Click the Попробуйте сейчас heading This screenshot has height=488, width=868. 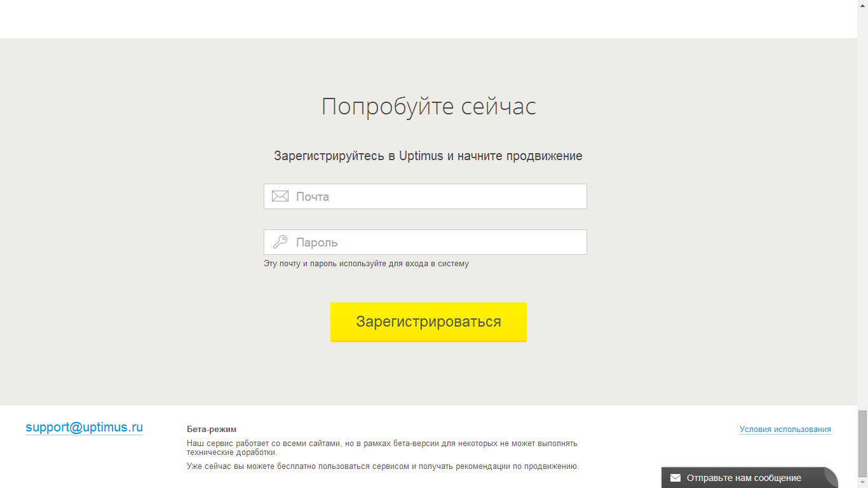click(429, 106)
